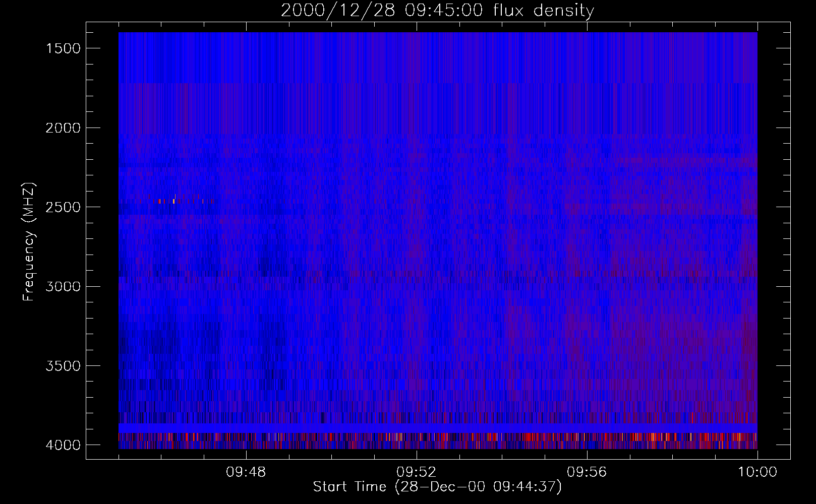Click the "Start Time (28-Dec-00 09:44:37)" x-axis label

coord(437,487)
